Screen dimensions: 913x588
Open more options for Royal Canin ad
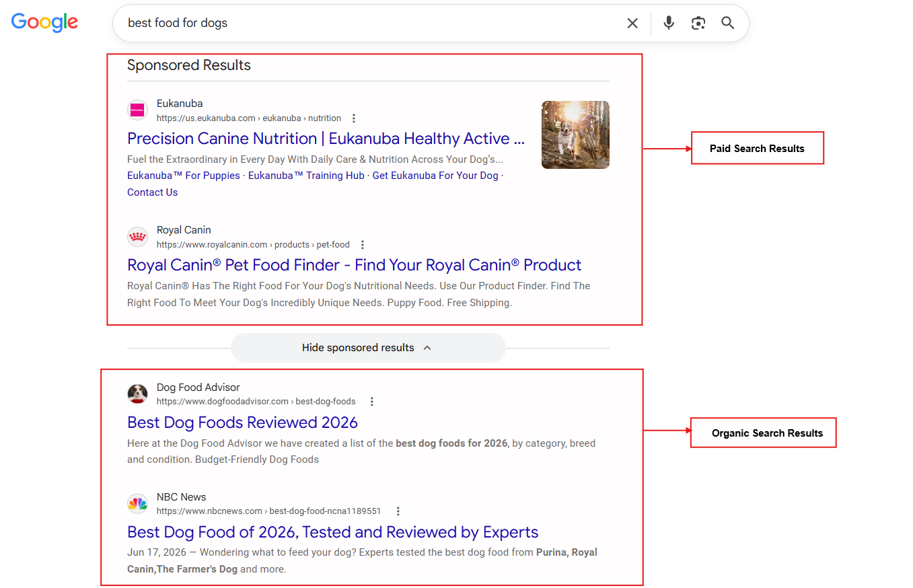[x=363, y=245]
